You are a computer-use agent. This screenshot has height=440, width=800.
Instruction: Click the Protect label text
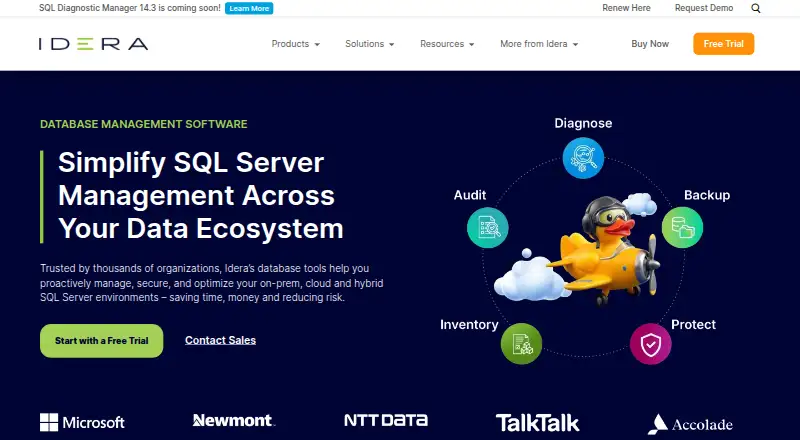click(x=693, y=325)
